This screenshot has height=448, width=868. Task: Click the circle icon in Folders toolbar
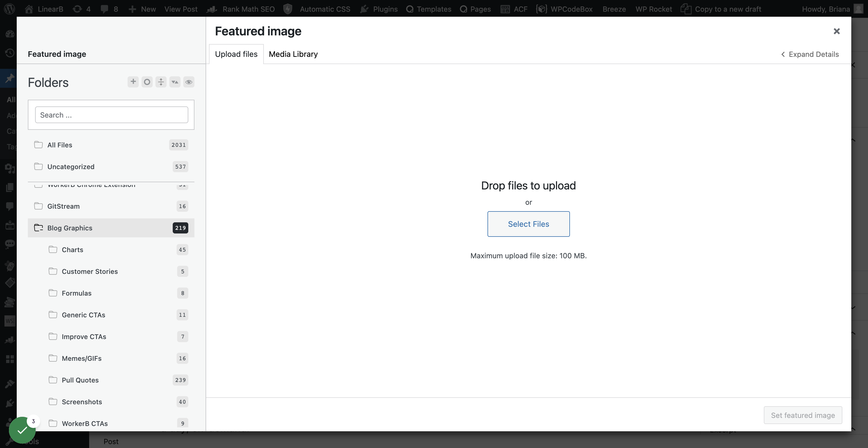click(x=147, y=82)
